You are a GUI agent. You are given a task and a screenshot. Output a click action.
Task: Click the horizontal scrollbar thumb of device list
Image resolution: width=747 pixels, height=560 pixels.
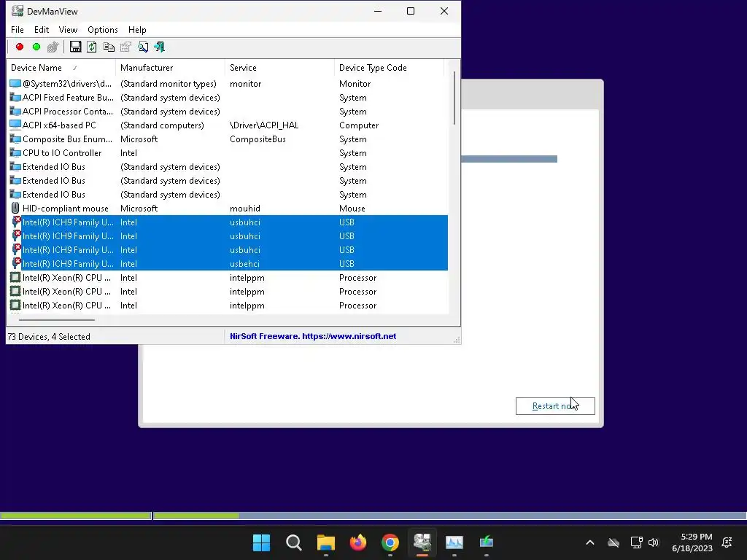[57, 320]
